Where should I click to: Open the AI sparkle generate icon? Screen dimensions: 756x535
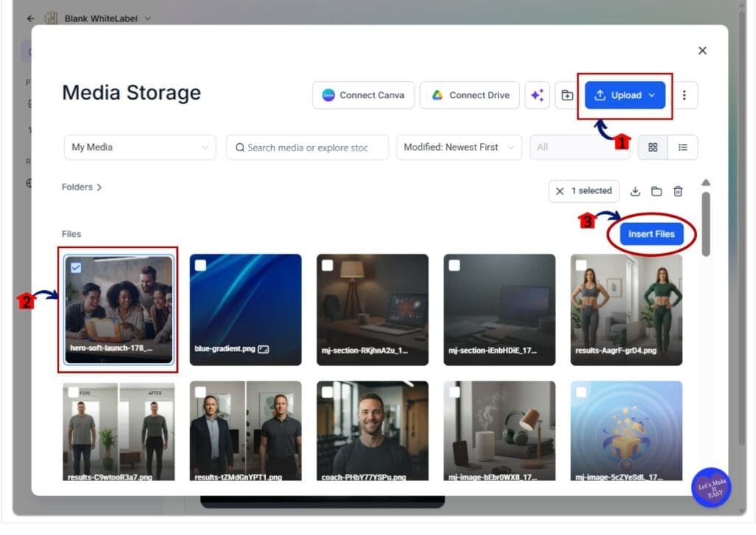[537, 95]
